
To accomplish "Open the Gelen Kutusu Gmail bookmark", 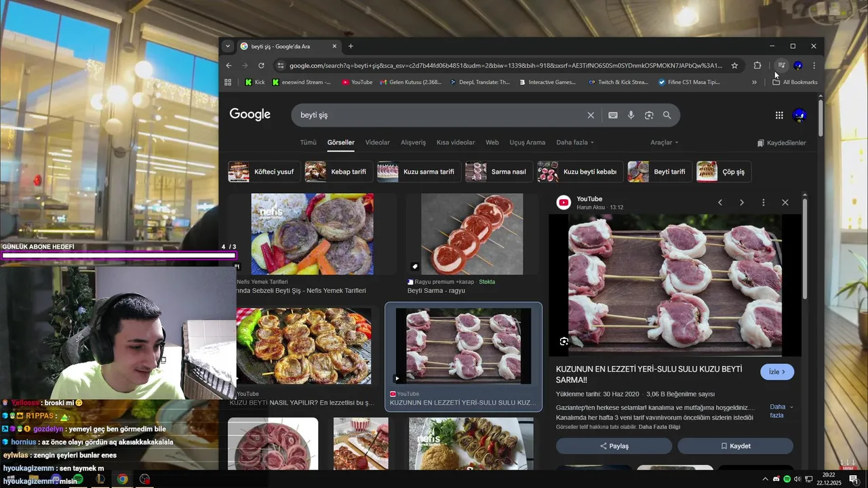I will [x=410, y=82].
